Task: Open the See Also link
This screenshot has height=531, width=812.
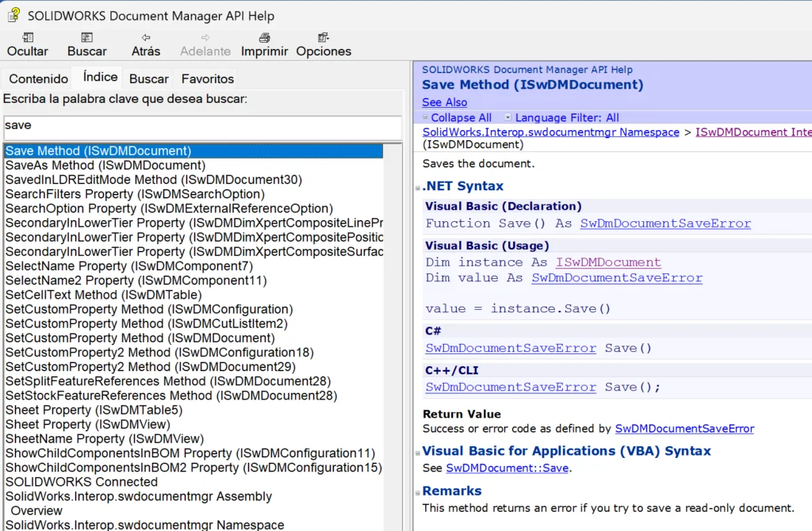Action: tap(444, 102)
